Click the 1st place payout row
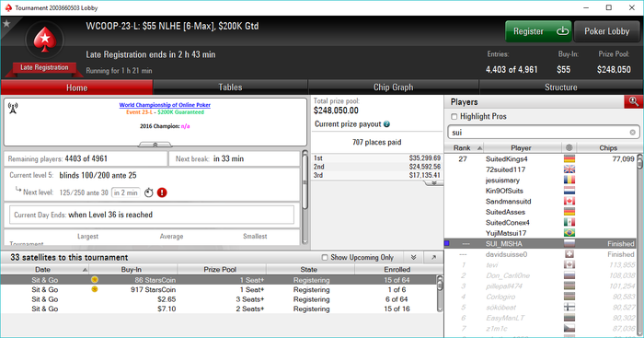 click(x=377, y=157)
